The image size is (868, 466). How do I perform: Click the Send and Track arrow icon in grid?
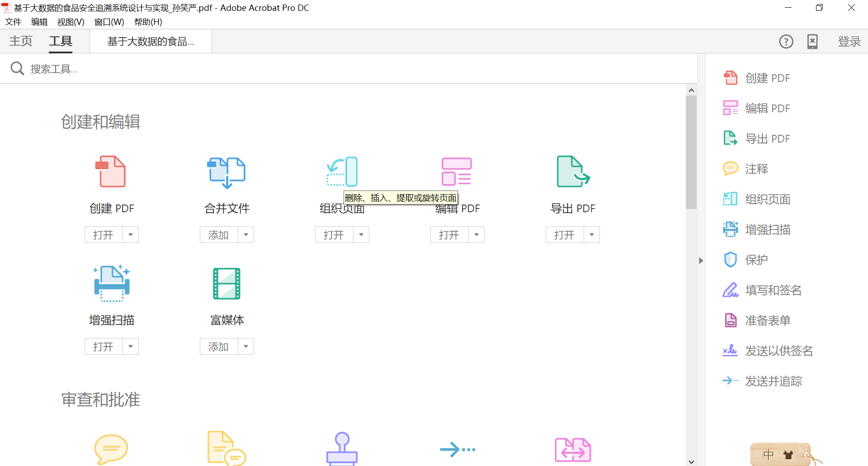[458, 449]
